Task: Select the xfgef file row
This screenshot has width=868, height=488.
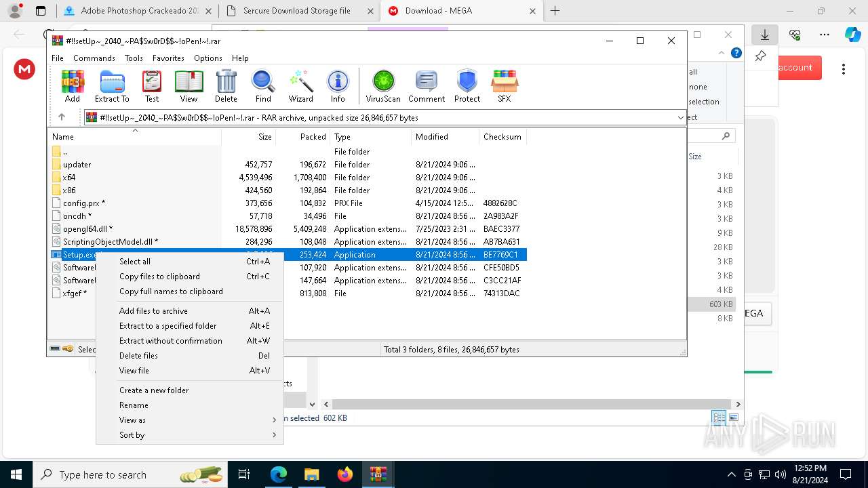Action: [288, 293]
